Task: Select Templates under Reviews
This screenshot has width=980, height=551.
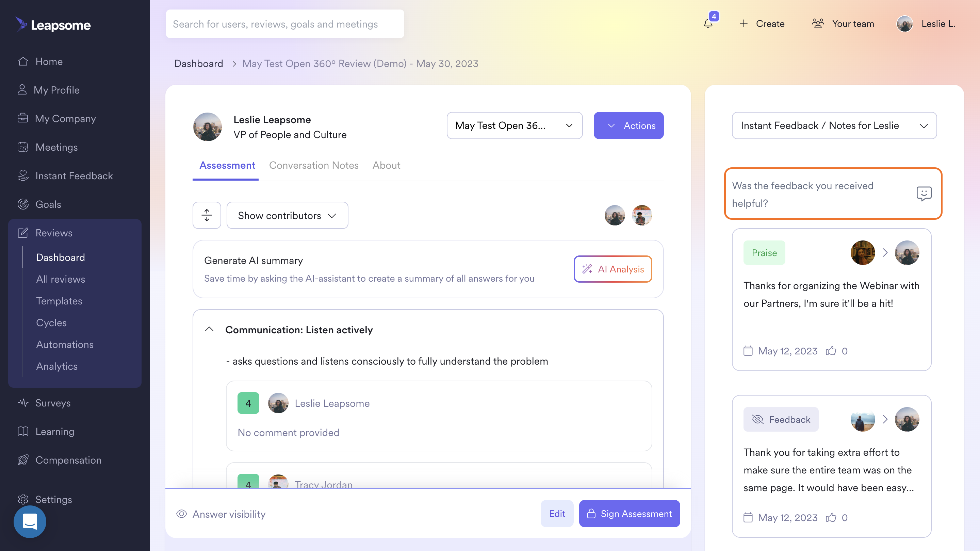Action: 59,300
